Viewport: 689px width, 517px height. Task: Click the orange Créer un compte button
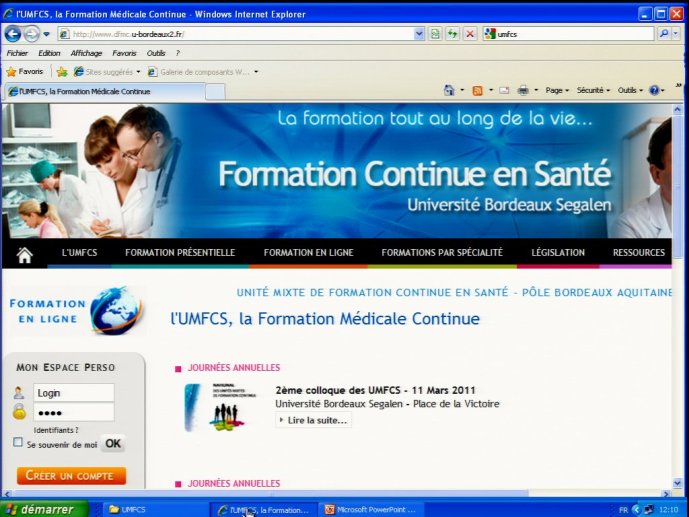coord(71,476)
